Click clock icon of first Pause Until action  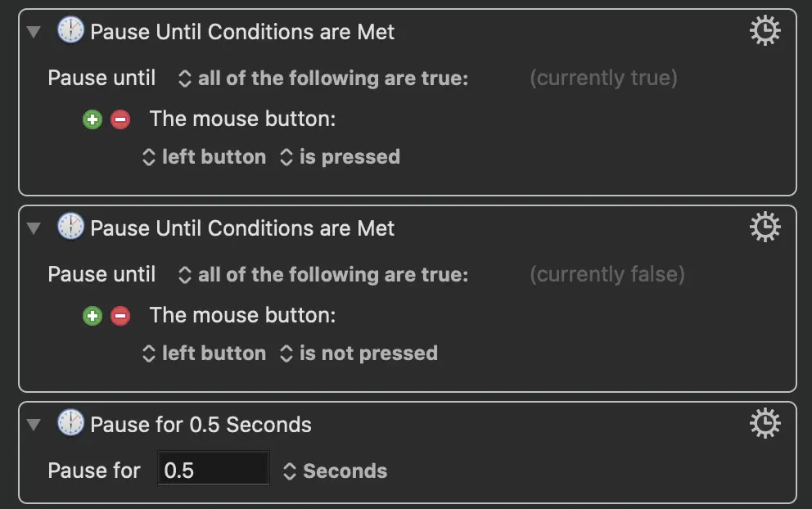click(x=70, y=31)
